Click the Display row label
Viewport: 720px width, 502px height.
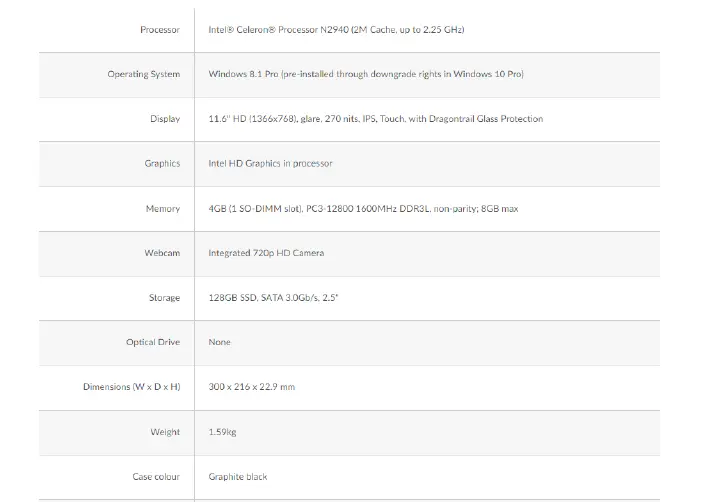tap(165, 119)
